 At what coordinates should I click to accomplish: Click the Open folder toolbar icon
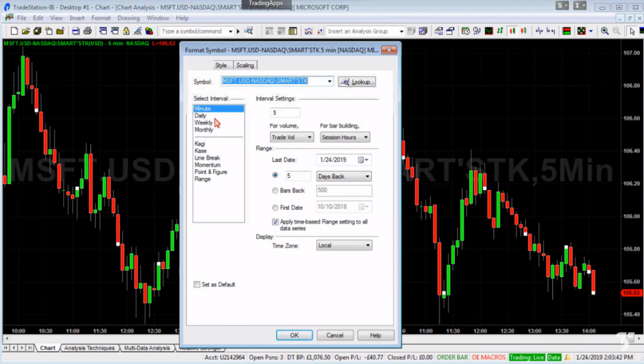coord(26,31)
